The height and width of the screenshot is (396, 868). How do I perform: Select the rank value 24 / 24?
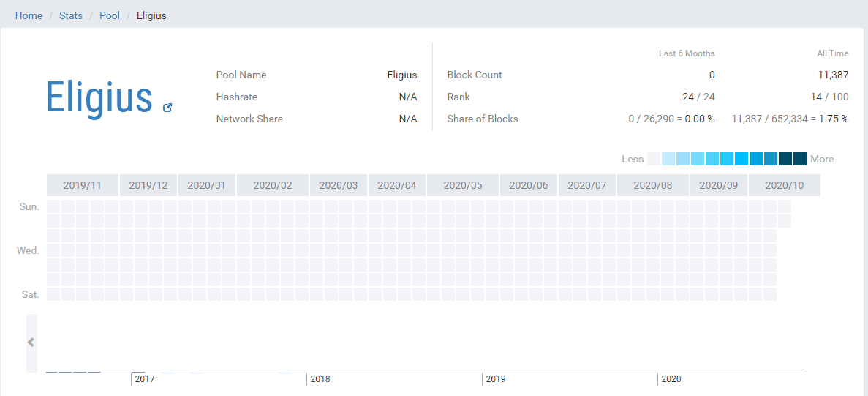(x=698, y=97)
